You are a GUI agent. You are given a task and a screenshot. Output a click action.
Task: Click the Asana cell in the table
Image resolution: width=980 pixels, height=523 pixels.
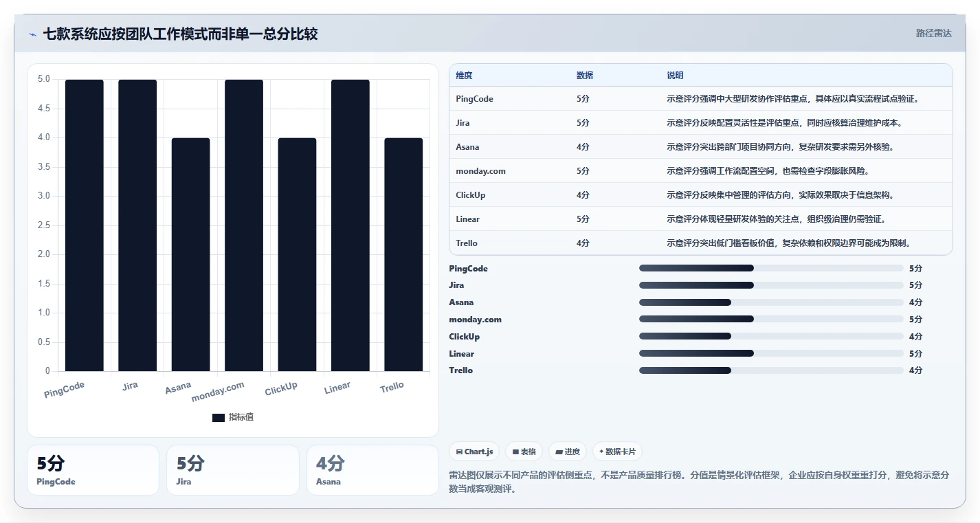coord(467,147)
